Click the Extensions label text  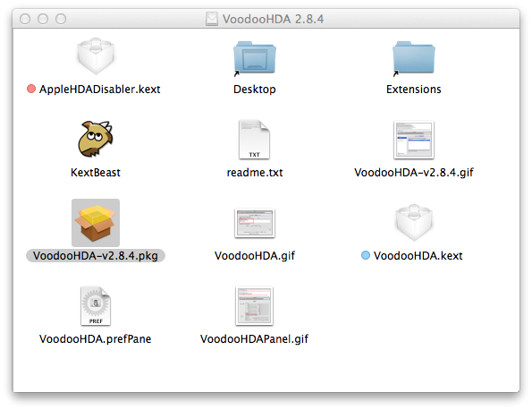pos(414,90)
